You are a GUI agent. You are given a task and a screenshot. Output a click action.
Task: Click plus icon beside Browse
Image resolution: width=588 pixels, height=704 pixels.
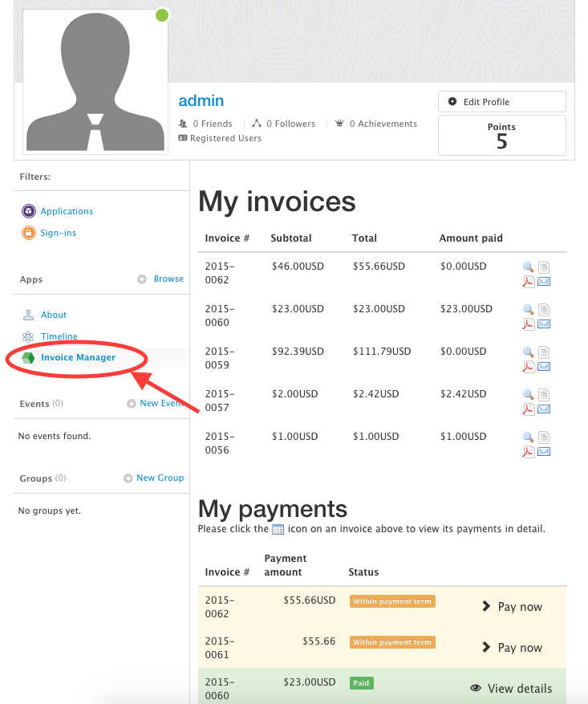coord(142,279)
